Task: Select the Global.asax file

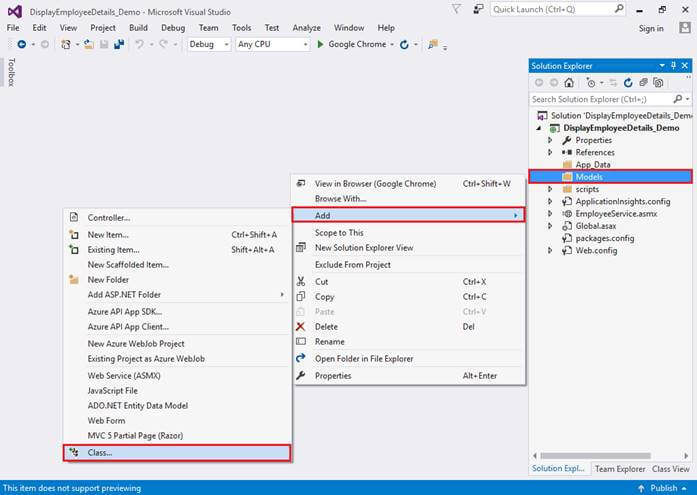Action: [x=595, y=226]
